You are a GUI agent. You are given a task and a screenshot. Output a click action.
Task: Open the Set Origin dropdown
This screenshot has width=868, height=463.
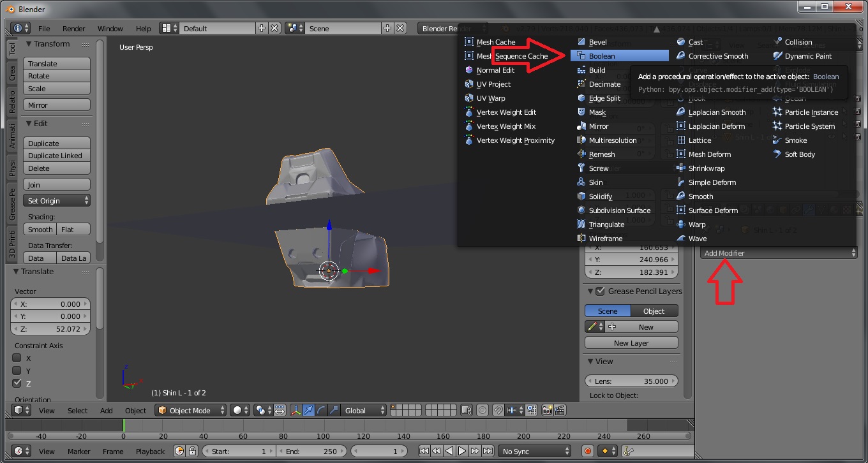click(x=57, y=201)
